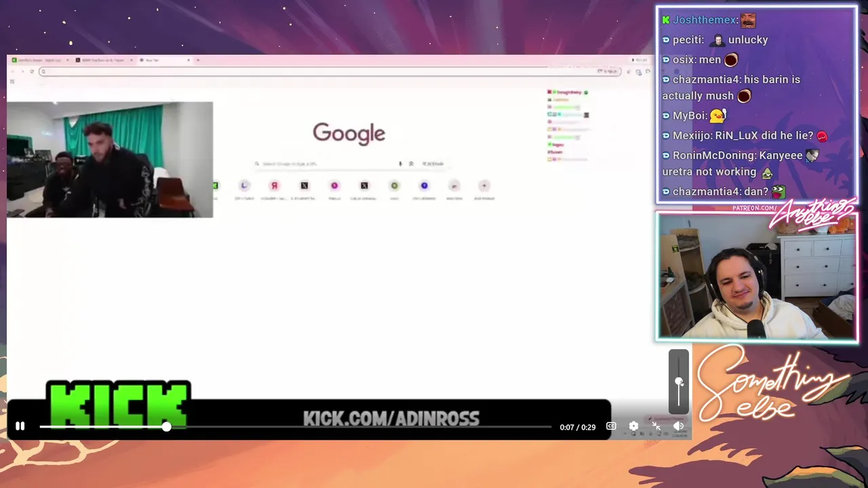Open a new tab with the plus button
Viewport: 868px width, 488px height.
[x=198, y=60]
